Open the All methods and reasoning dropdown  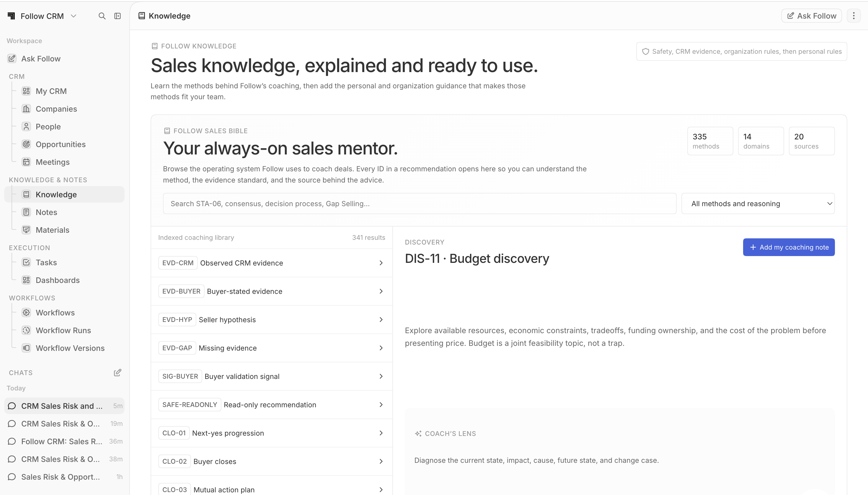tap(758, 204)
